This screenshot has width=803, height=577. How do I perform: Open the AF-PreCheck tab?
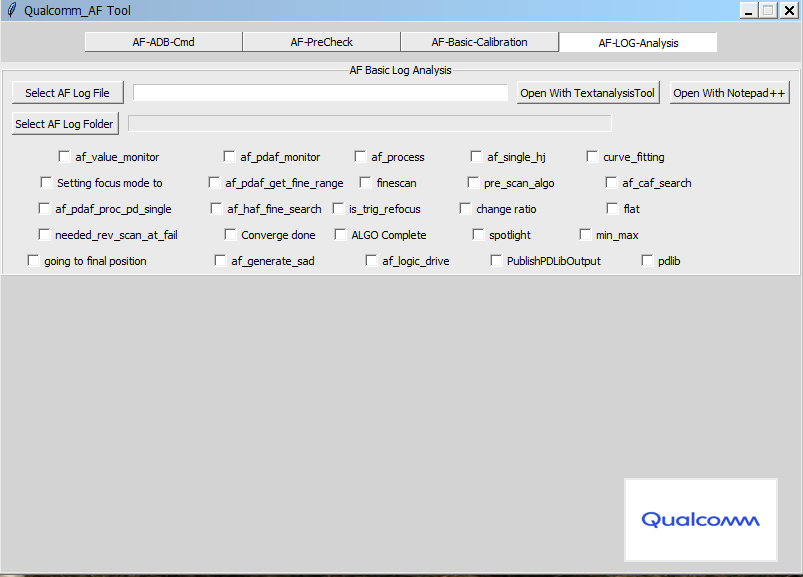(321, 42)
